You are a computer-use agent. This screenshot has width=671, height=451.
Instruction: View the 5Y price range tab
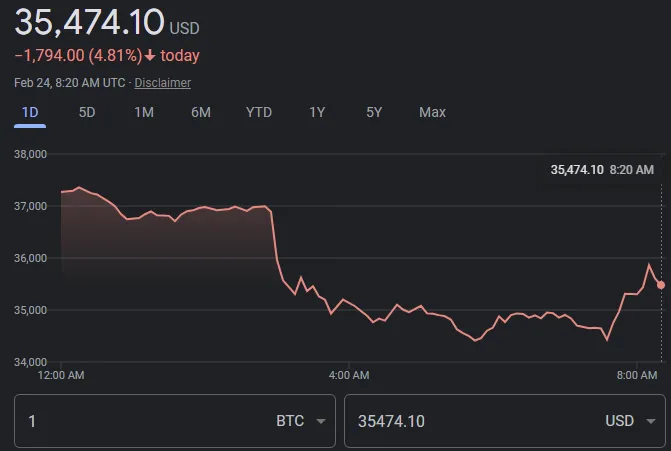coord(374,113)
